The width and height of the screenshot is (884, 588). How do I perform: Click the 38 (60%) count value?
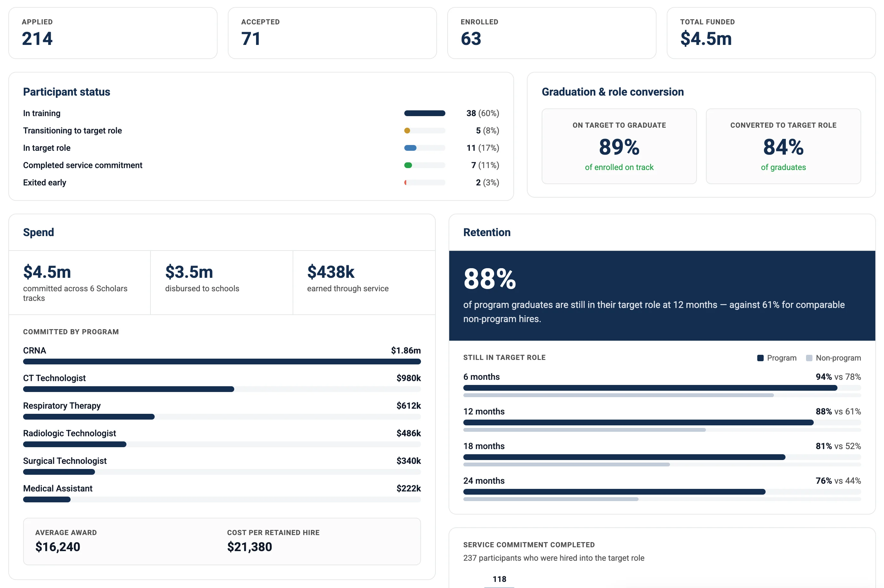(x=482, y=113)
